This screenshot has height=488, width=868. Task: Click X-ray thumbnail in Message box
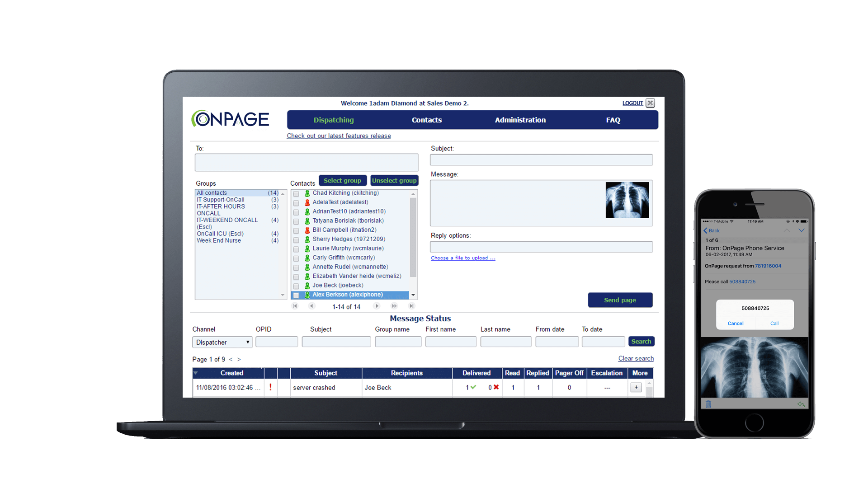[627, 200]
